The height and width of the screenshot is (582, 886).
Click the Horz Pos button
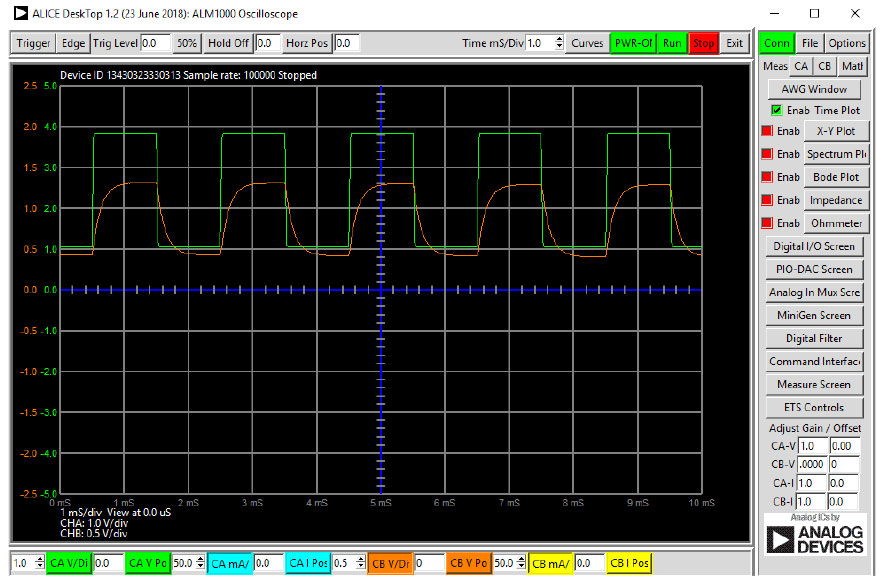coord(307,44)
